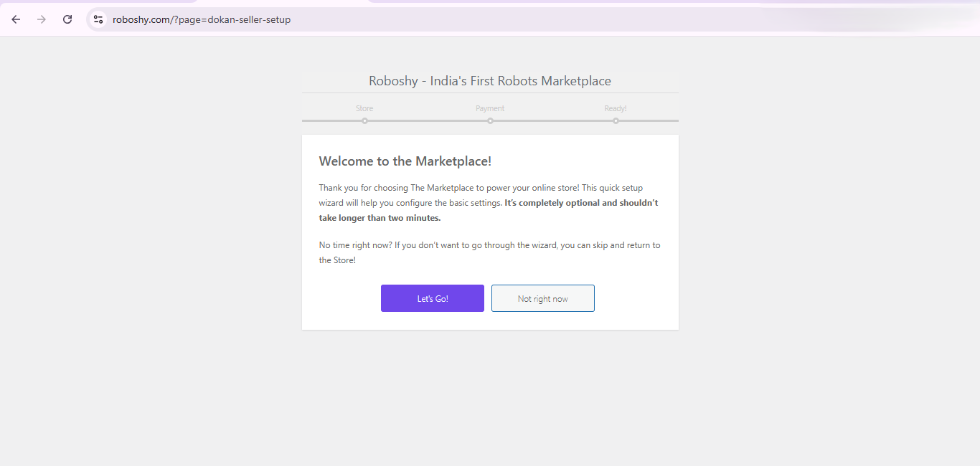
Task: Click the wizard skip explanation paragraph
Action: tap(489, 252)
